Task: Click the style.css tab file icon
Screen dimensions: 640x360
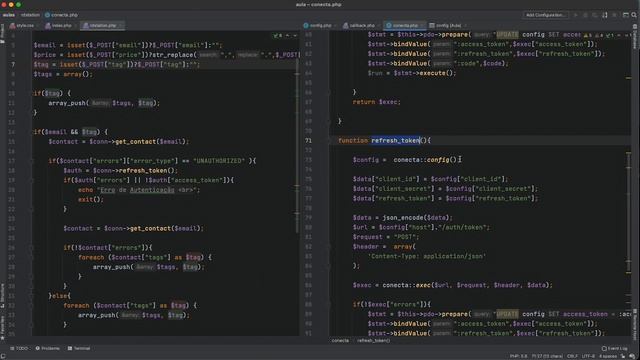Action: [x=13, y=25]
